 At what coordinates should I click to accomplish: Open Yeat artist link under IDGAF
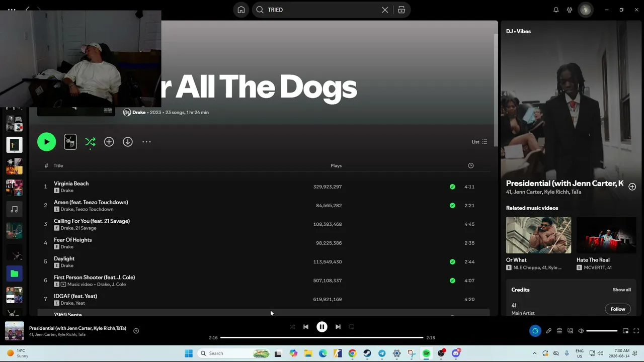click(x=79, y=303)
